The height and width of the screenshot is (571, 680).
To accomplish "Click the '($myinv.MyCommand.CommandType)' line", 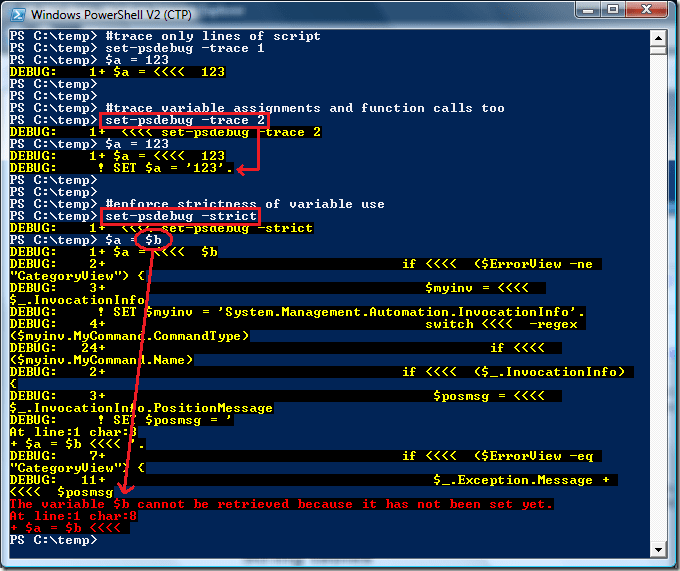I will (x=129, y=336).
